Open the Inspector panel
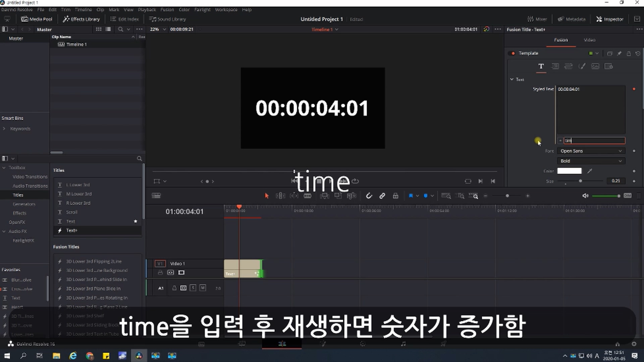The height and width of the screenshot is (362, 644). (609, 19)
